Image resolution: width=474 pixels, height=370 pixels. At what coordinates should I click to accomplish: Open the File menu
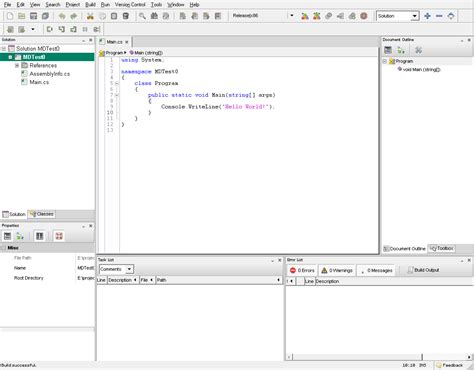(x=7, y=5)
